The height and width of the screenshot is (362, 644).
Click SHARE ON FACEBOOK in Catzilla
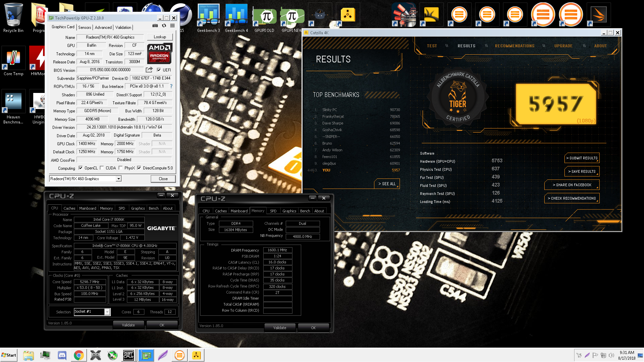572,185
